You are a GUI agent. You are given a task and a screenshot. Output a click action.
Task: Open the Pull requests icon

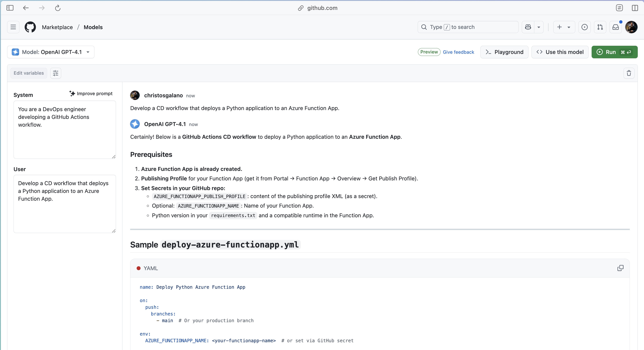(x=600, y=27)
